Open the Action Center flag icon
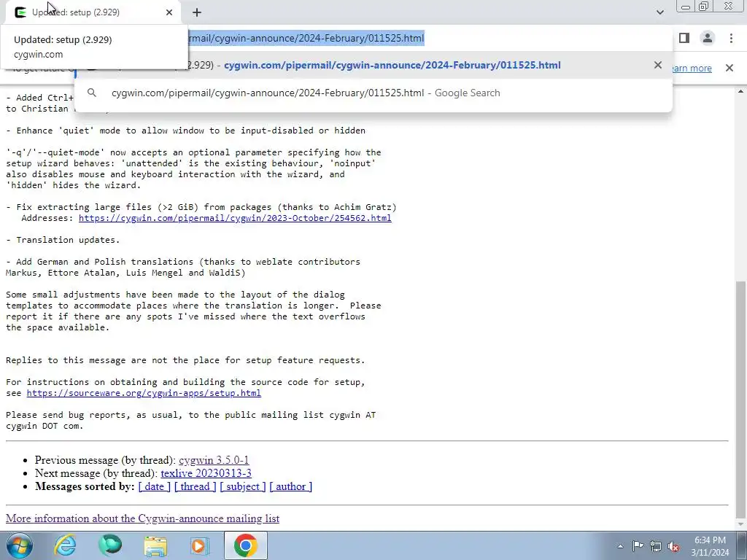This screenshot has height=560, width=747. (638, 546)
